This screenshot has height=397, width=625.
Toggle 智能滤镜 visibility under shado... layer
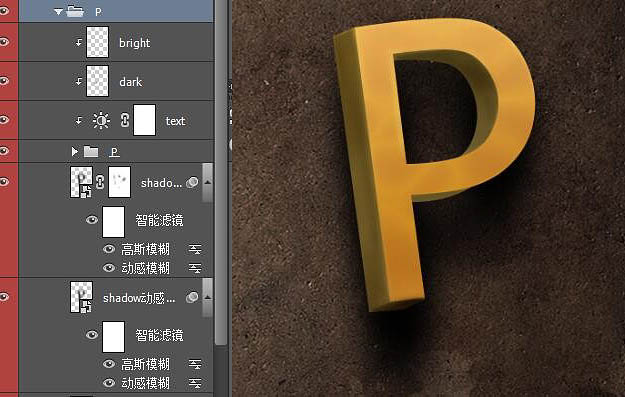click(92, 220)
